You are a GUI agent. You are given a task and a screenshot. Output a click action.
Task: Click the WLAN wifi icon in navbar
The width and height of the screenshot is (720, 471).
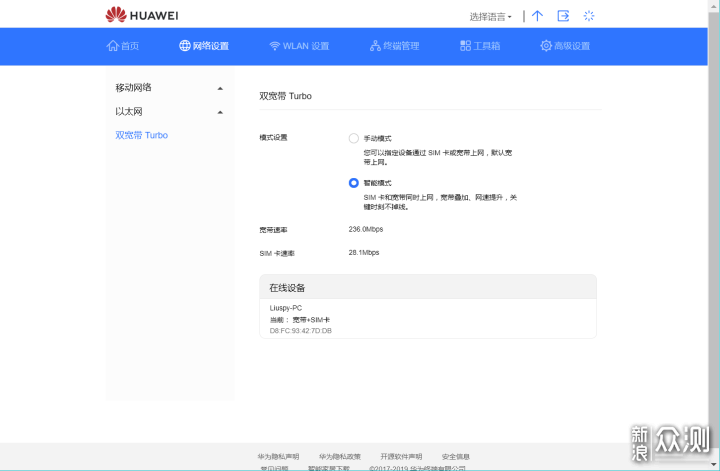[274, 46]
